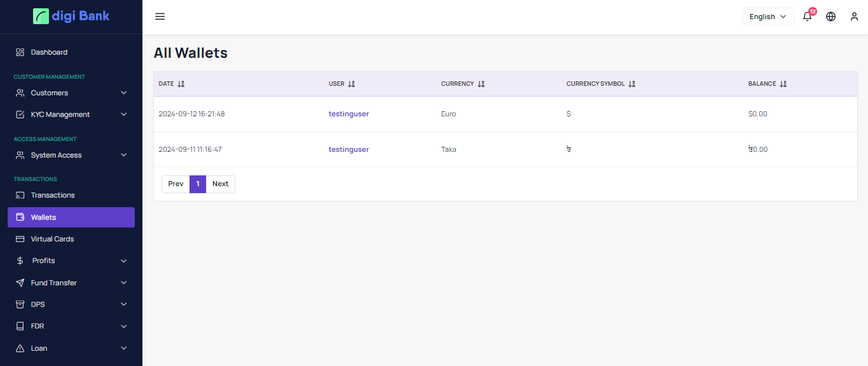Screen dimensions: 868x366
Task: Click the hamburger menu icon
Action: coord(160,17)
